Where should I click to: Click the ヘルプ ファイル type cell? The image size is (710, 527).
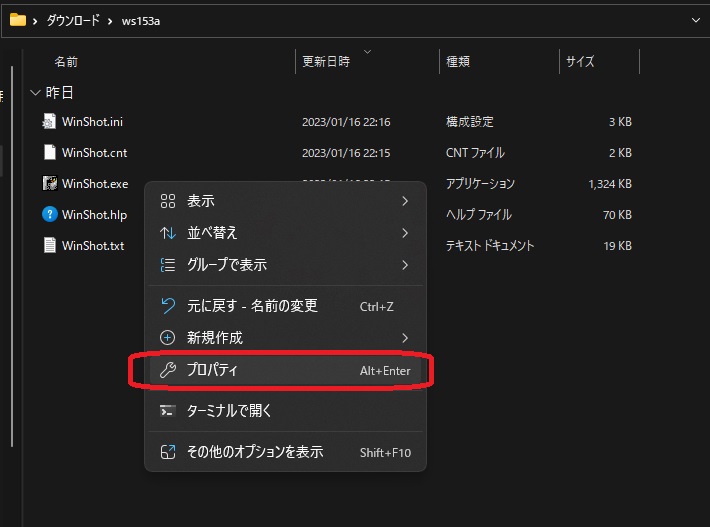tap(479, 215)
